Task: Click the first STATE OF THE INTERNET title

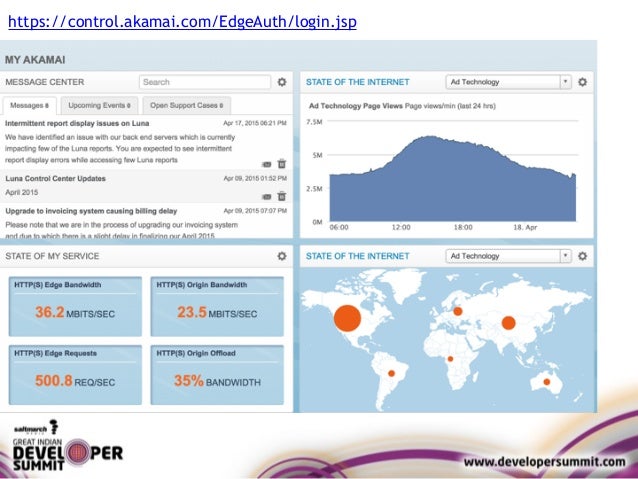Action: [358, 82]
